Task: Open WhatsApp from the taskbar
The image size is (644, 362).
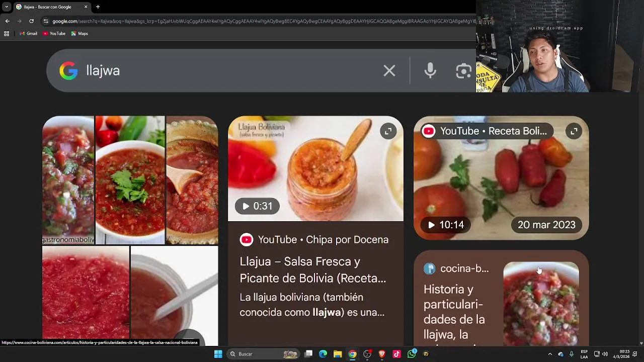Action: tap(412, 354)
